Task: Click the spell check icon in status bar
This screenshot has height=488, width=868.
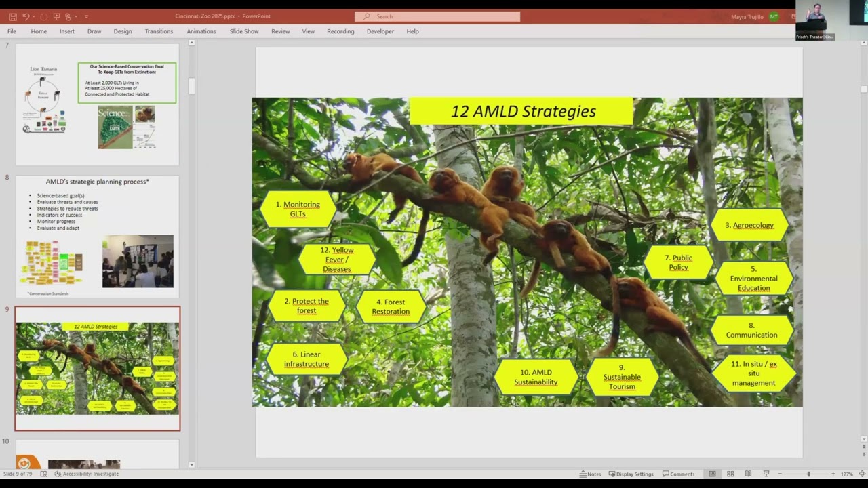Action: [x=43, y=474]
